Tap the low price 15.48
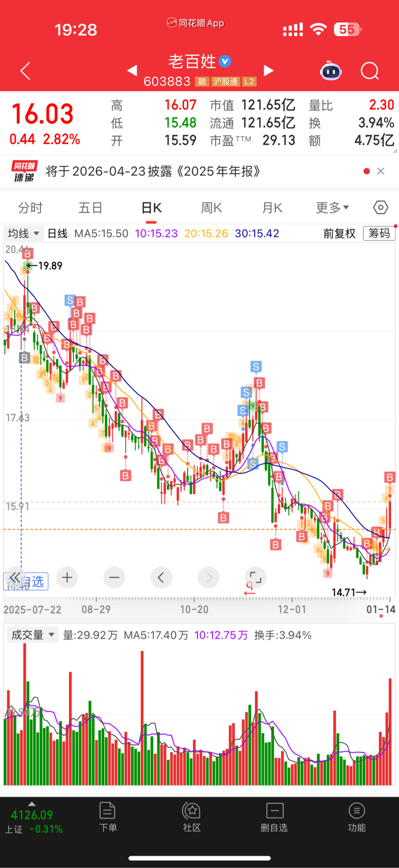399x868 pixels. (180, 123)
